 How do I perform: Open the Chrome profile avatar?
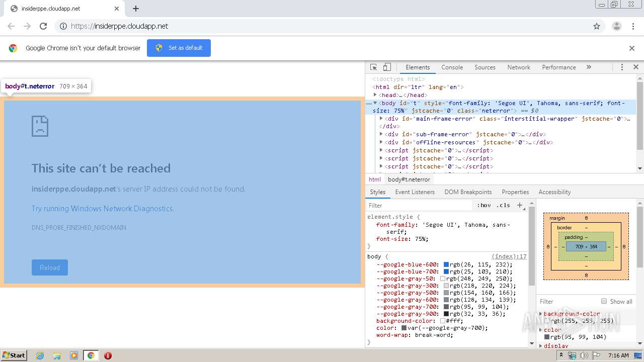pos(616,26)
